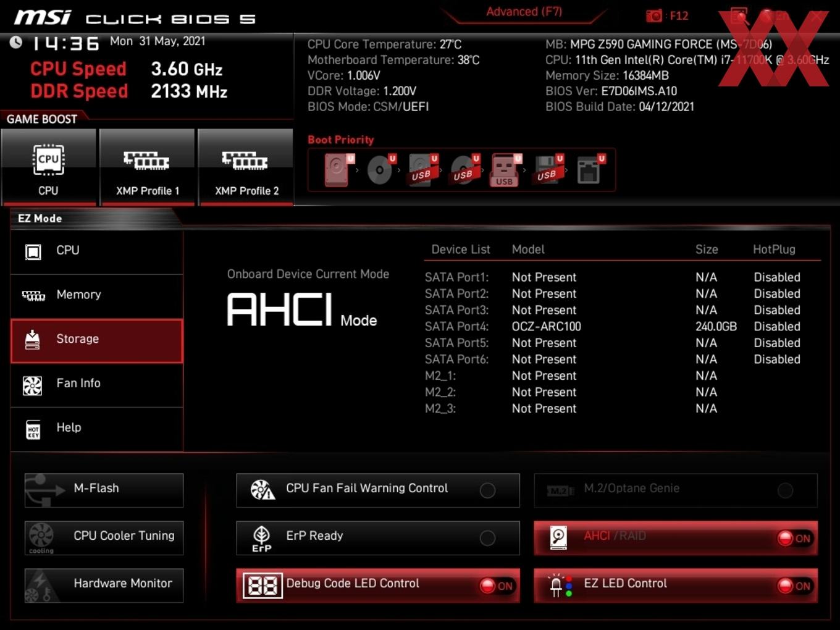Click the BIOS Build Date text

coord(619,107)
